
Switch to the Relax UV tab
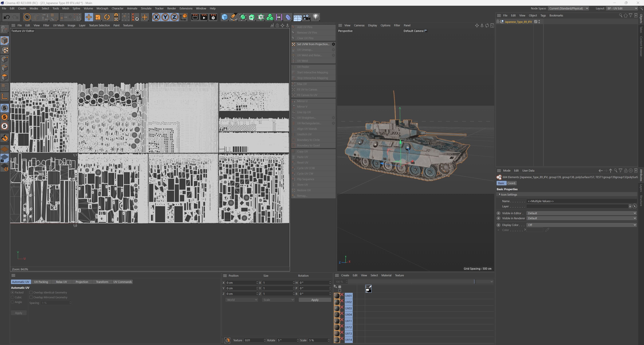(x=61, y=282)
